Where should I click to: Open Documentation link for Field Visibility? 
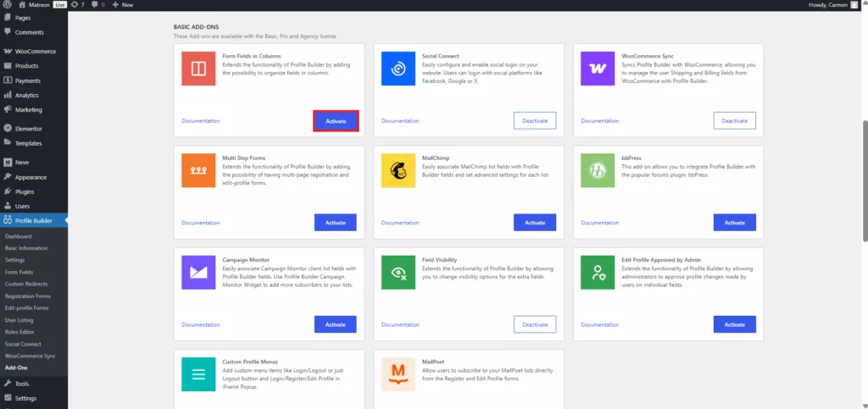click(400, 324)
